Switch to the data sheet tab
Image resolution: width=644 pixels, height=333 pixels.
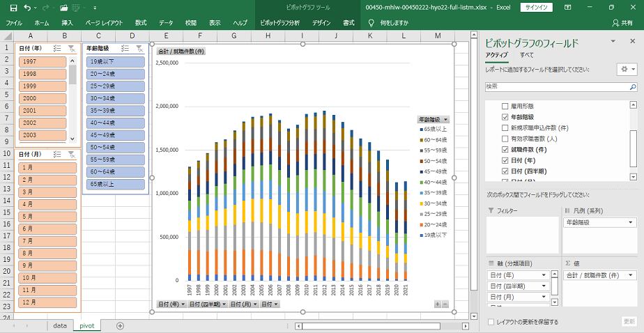60,325
